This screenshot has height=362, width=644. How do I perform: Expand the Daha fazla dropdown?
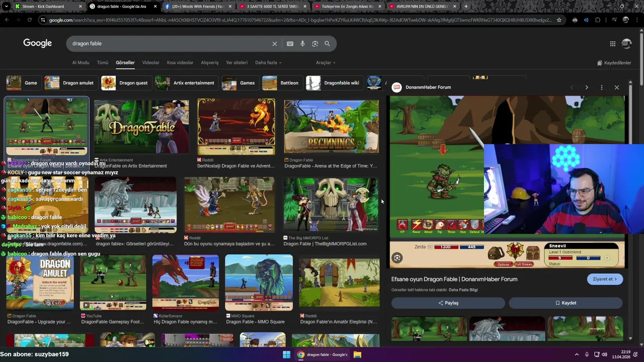[268, 63]
